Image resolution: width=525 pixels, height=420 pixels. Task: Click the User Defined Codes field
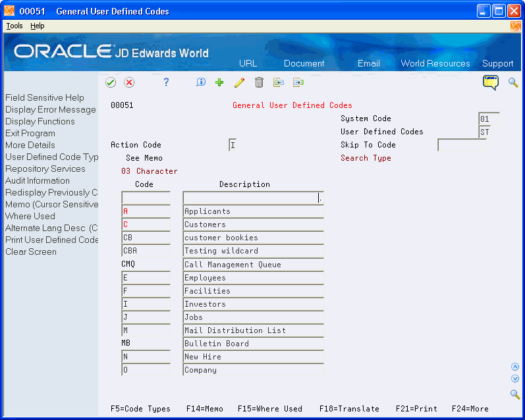[x=484, y=132]
